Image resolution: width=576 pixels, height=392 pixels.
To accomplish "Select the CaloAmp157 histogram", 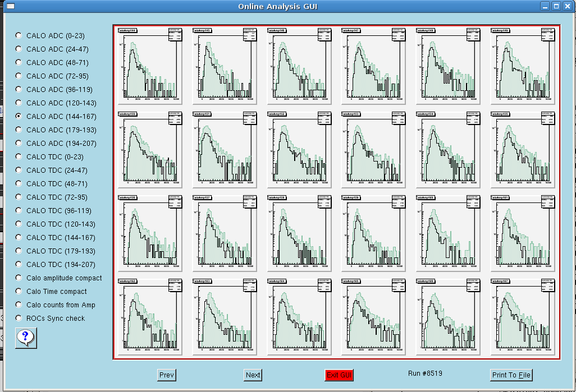I will pos(225,233).
